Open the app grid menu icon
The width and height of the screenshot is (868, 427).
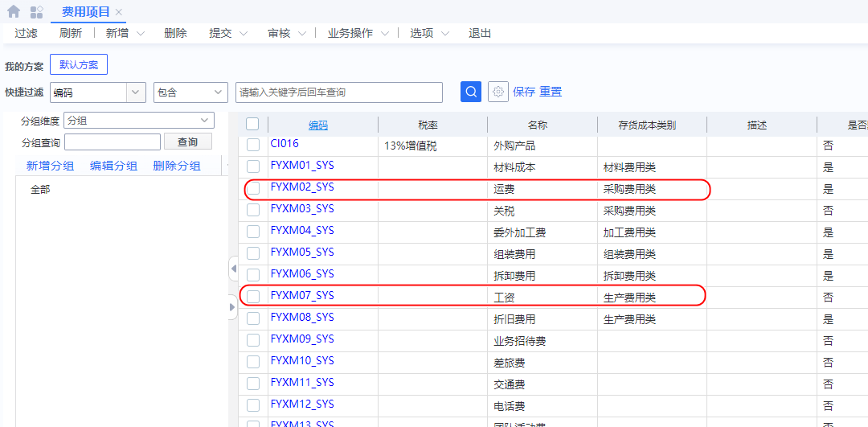(x=36, y=12)
